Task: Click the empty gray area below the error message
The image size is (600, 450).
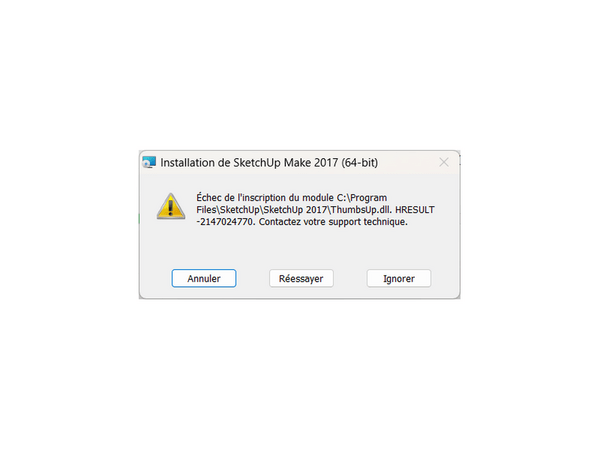Action: [x=299, y=249]
